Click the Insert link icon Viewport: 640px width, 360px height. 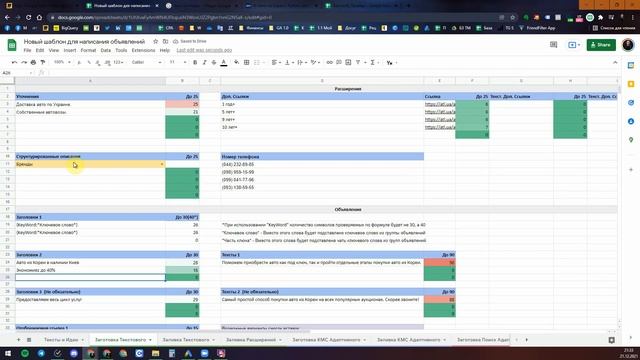pyautogui.click(x=329, y=62)
